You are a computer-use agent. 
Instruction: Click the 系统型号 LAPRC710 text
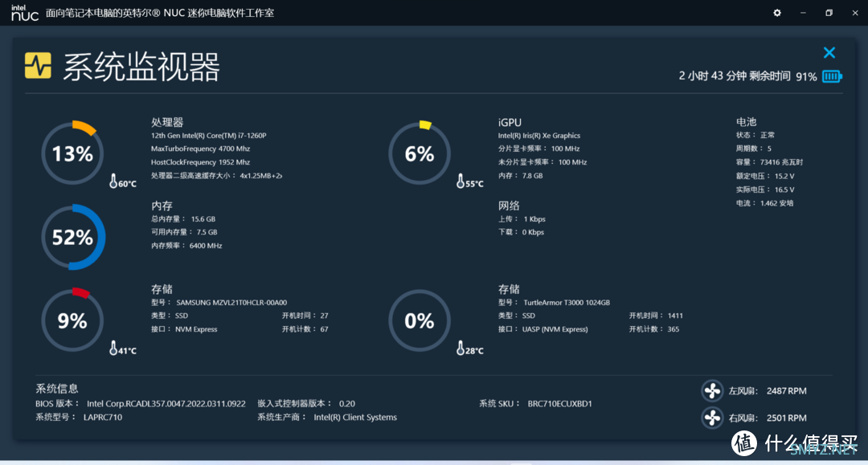click(79, 418)
